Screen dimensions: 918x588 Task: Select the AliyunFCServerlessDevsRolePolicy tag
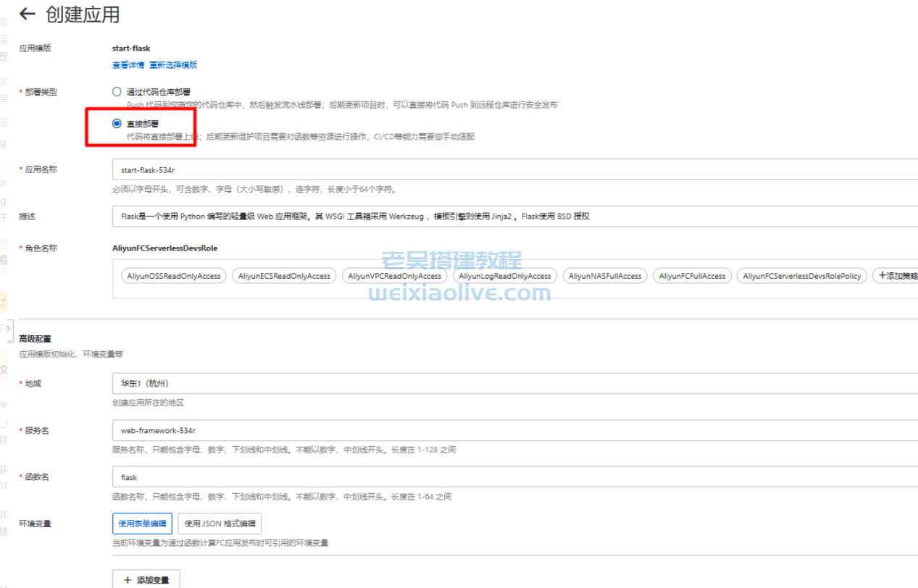click(801, 276)
